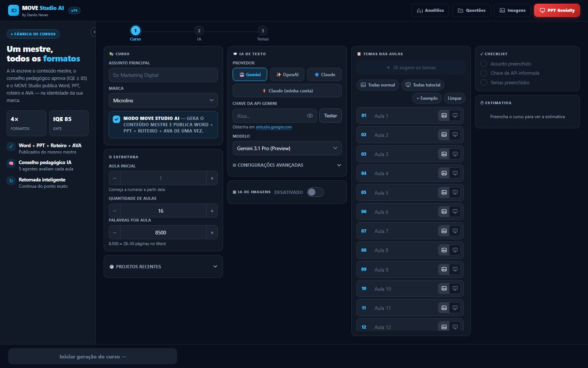The width and height of the screenshot is (588, 368).
Task: Collapse the left sidebar arrow
Action: click(x=94, y=32)
